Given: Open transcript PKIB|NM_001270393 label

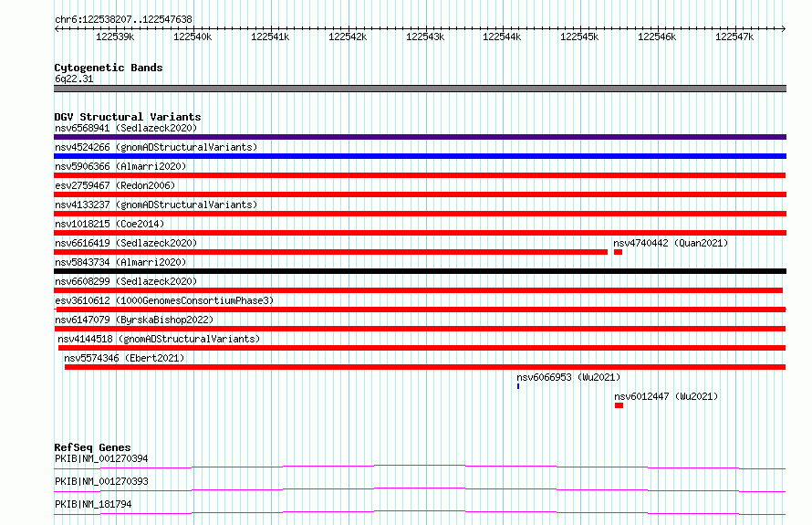Looking at the screenshot, I should pos(101,481).
